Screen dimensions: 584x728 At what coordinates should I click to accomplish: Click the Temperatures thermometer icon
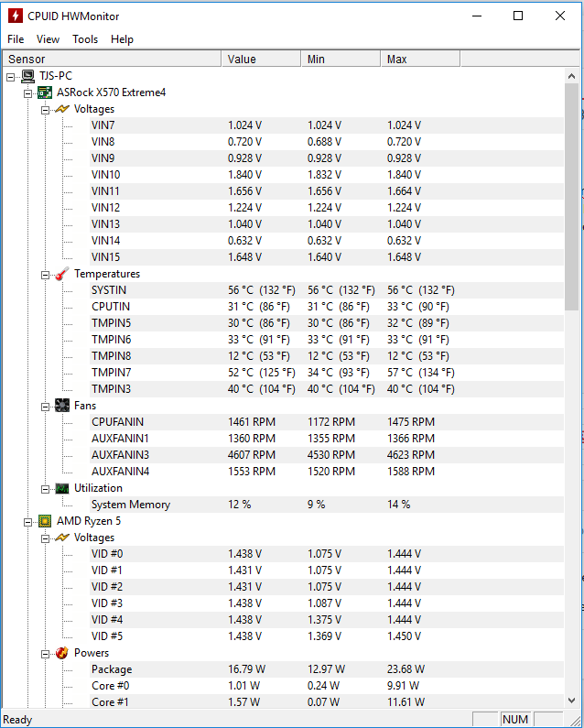point(61,274)
